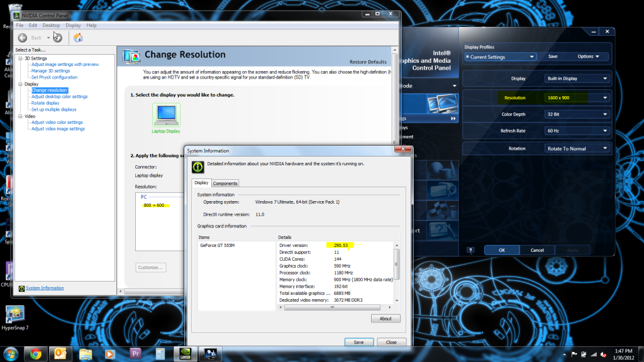Switch to the Components tab
This screenshot has height=362, width=644.
[225, 184]
